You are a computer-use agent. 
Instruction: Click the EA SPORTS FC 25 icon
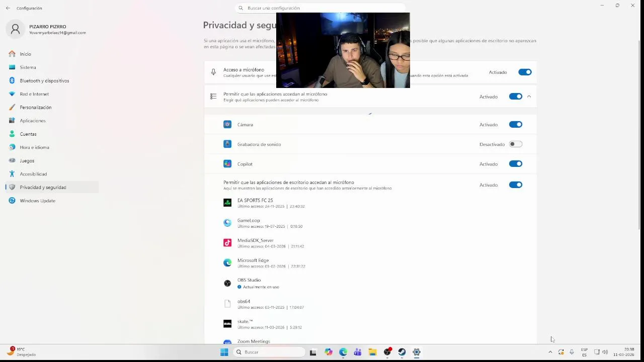point(227,203)
